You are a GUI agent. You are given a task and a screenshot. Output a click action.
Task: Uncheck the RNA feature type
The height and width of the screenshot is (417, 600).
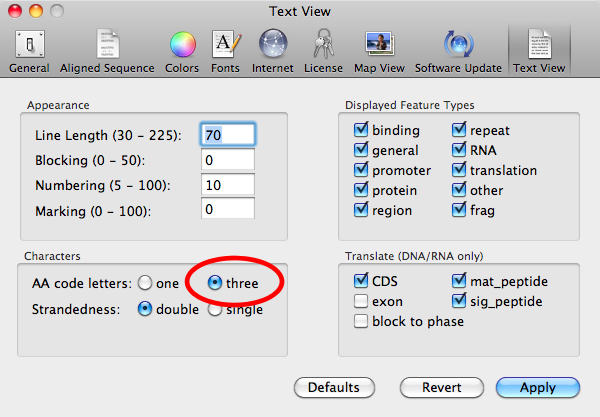(x=460, y=151)
